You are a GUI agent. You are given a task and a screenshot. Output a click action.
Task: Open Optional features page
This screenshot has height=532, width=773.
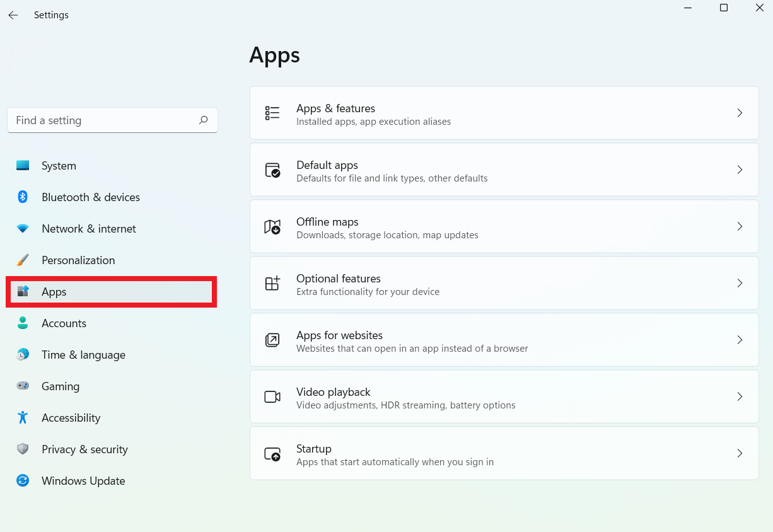click(504, 283)
